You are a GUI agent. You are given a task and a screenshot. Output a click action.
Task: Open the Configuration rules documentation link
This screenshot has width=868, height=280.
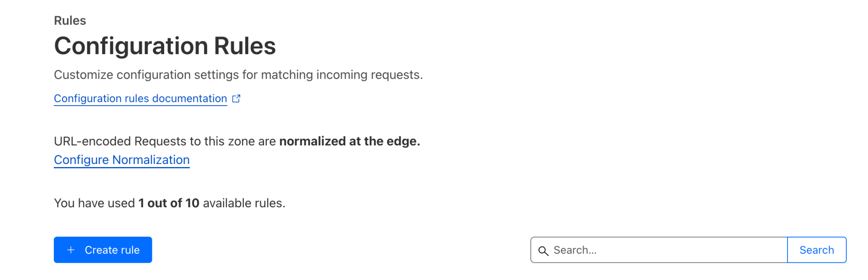click(140, 98)
